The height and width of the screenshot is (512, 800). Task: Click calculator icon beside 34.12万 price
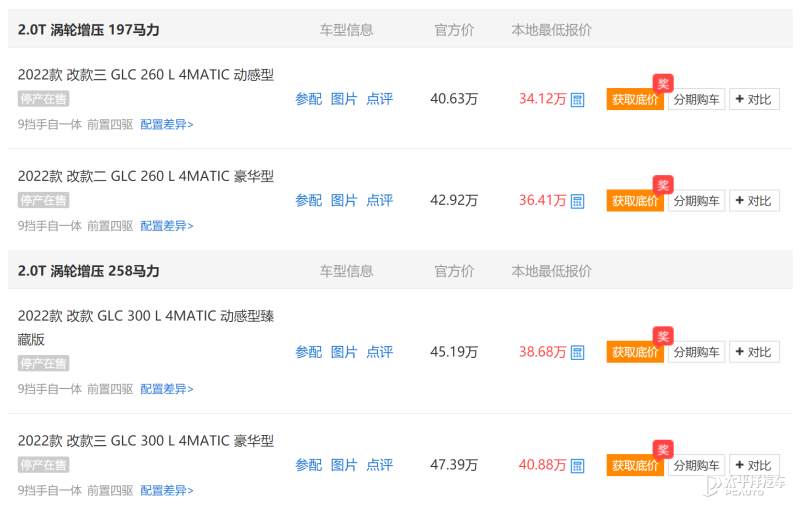point(577,100)
